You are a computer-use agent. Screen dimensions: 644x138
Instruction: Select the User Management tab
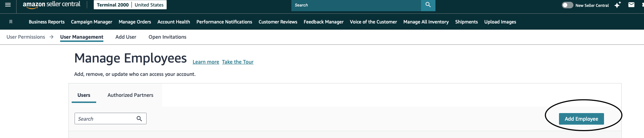click(82, 37)
